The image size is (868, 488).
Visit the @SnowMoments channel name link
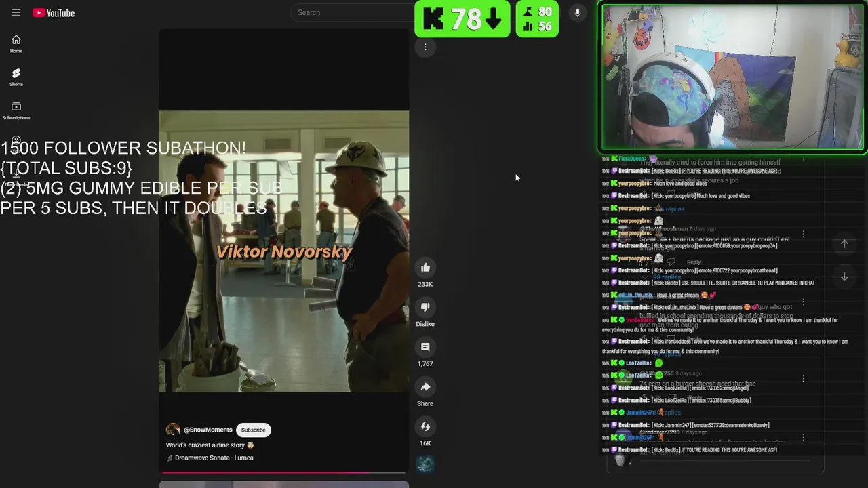coord(208,430)
